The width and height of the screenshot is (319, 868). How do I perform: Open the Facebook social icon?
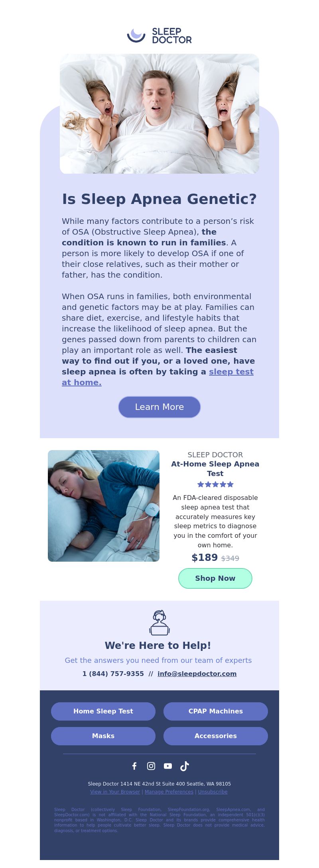[134, 766]
